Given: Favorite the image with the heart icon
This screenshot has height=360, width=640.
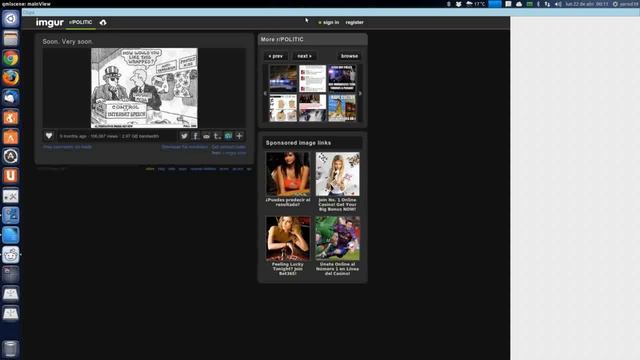Looking at the screenshot, I should [x=49, y=136].
